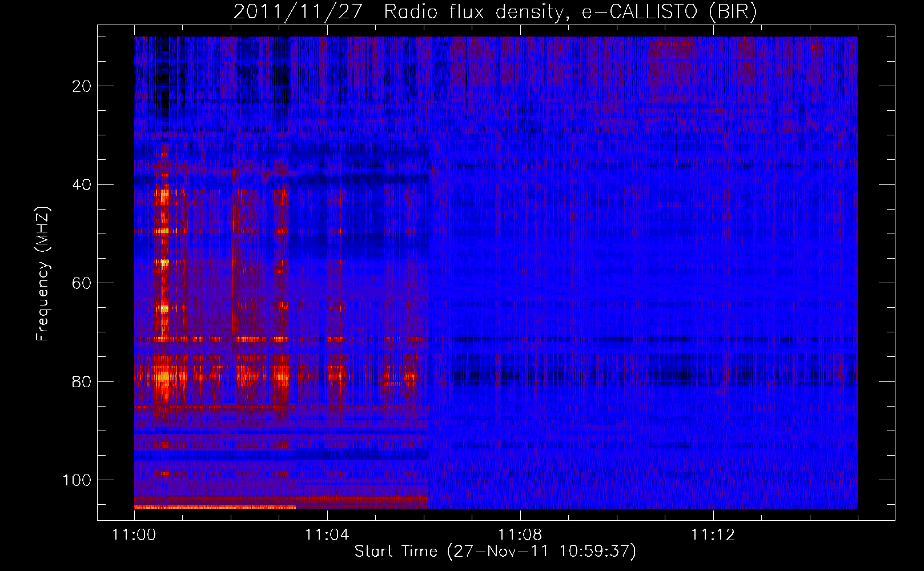
Task: Click the '11:04' time tick label
Action: [x=327, y=535]
